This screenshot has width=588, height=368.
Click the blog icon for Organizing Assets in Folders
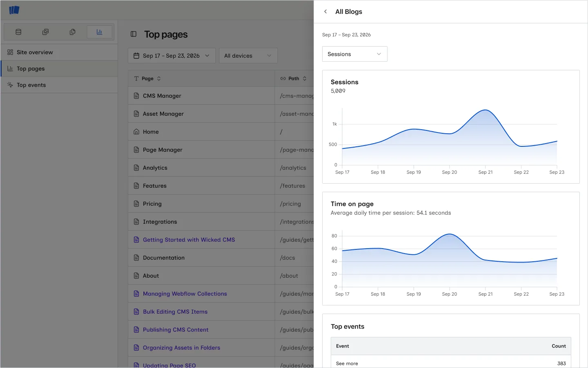coord(136,348)
